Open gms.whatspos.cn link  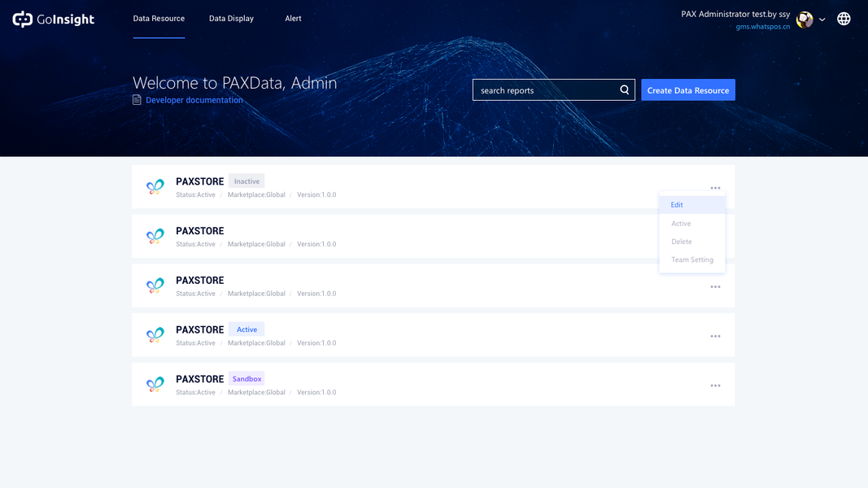pos(763,27)
